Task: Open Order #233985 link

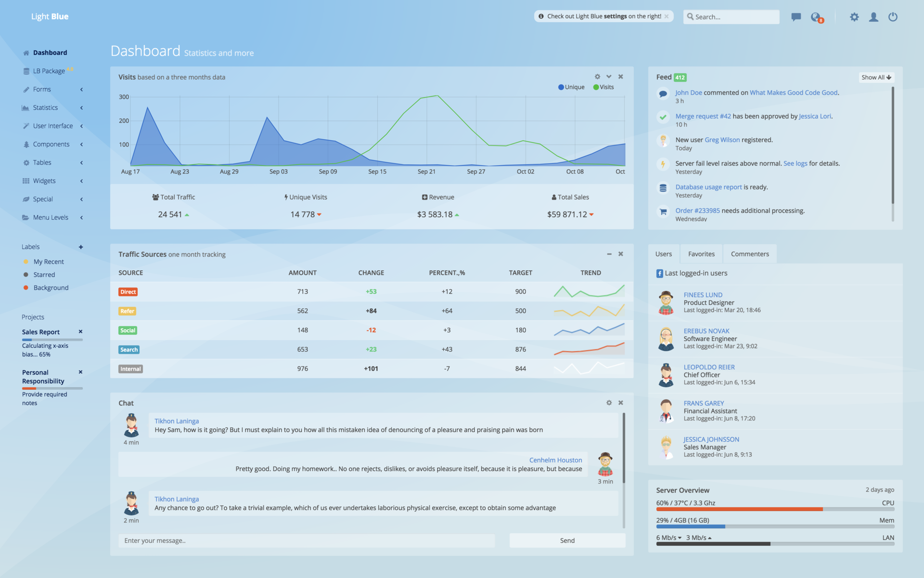Action: click(x=697, y=210)
